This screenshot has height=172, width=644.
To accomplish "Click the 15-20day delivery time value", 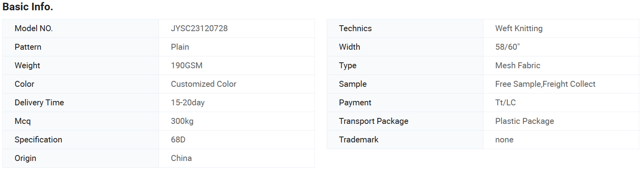I will click(x=188, y=103).
